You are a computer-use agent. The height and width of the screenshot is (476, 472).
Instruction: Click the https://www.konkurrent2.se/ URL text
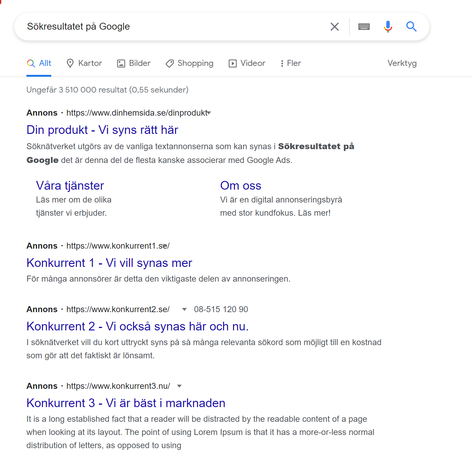(118, 309)
